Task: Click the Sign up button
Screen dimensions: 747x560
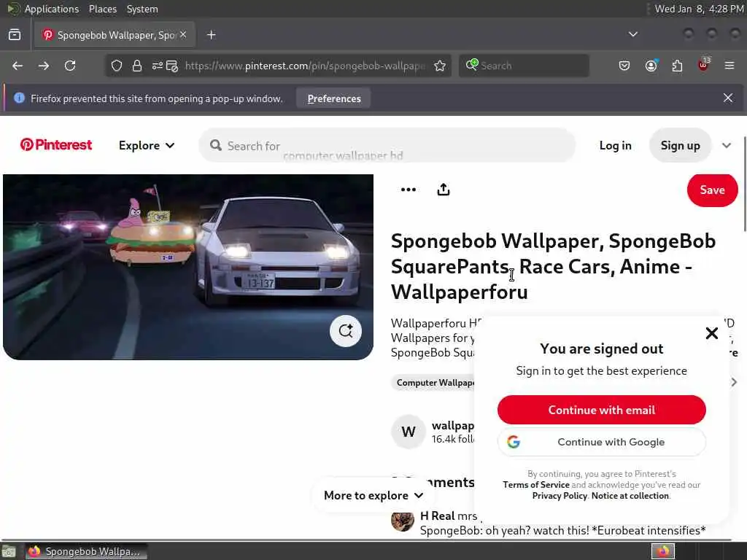Action: (x=680, y=145)
